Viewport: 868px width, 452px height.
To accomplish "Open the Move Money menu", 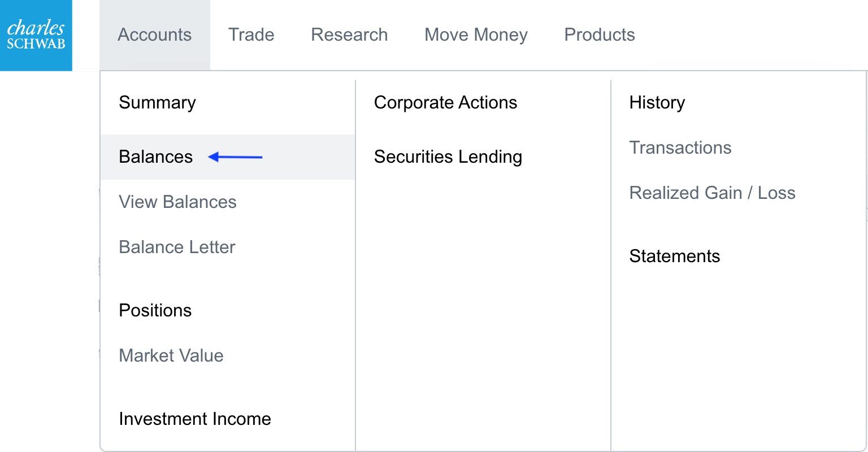I will (x=476, y=35).
